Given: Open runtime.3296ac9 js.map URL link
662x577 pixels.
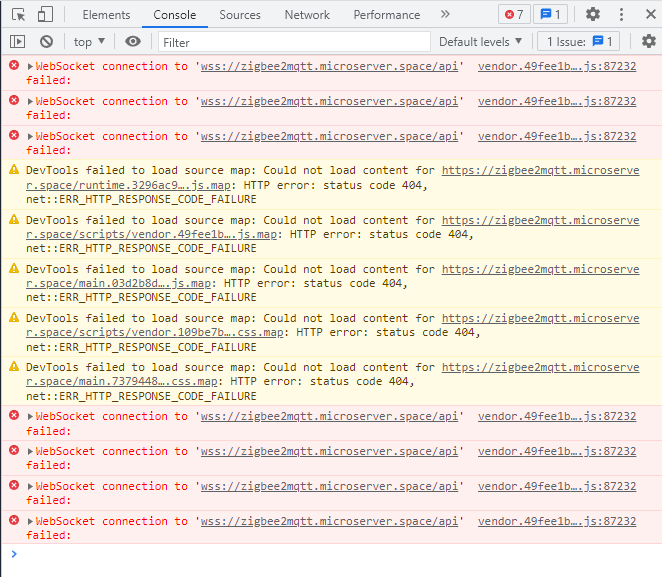Looking at the screenshot, I should (x=128, y=185).
